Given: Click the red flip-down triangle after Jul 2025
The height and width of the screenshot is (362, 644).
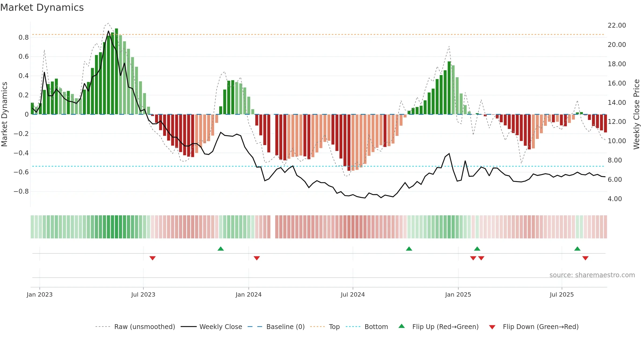Looking at the screenshot, I should (x=586, y=258).
